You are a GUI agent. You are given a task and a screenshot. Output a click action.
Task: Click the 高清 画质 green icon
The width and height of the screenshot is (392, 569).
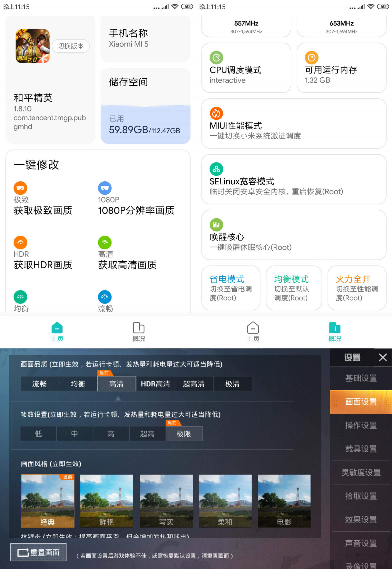click(105, 242)
